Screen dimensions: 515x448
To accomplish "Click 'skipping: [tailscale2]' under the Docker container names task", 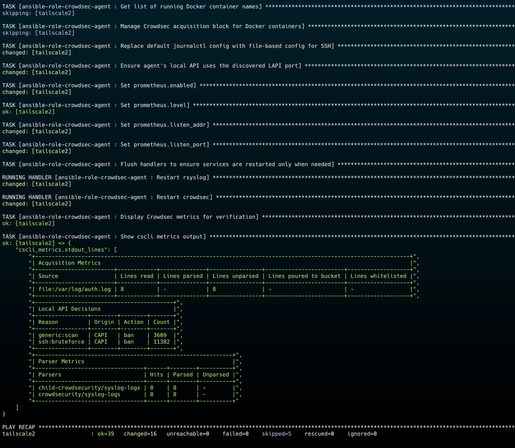I will pyautogui.click(x=38, y=13).
